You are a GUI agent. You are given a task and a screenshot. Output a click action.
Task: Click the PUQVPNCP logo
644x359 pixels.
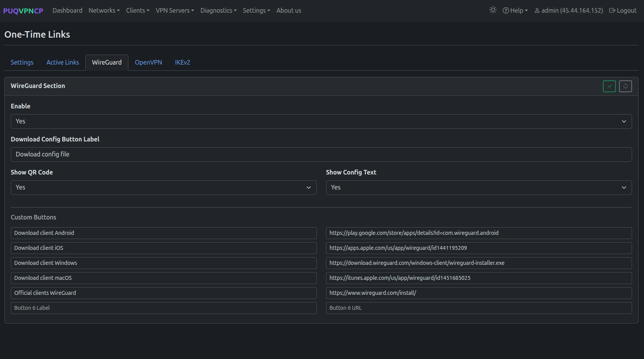[23, 11]
